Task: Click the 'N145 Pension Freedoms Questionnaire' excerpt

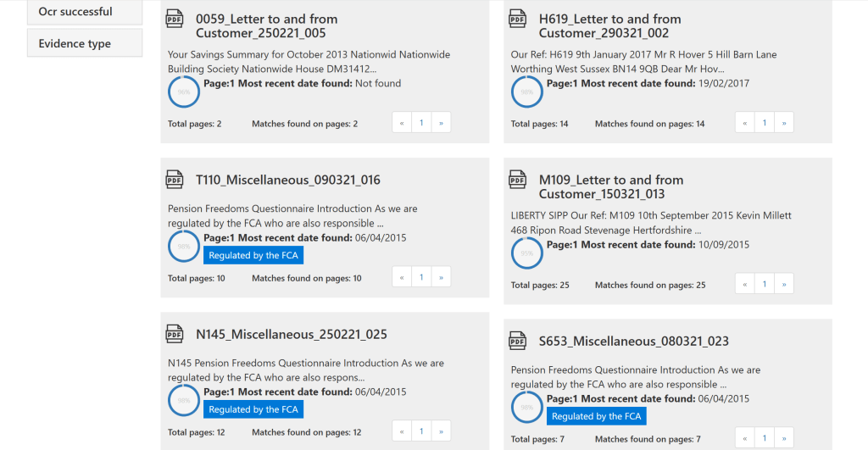Action: (305, 370)
